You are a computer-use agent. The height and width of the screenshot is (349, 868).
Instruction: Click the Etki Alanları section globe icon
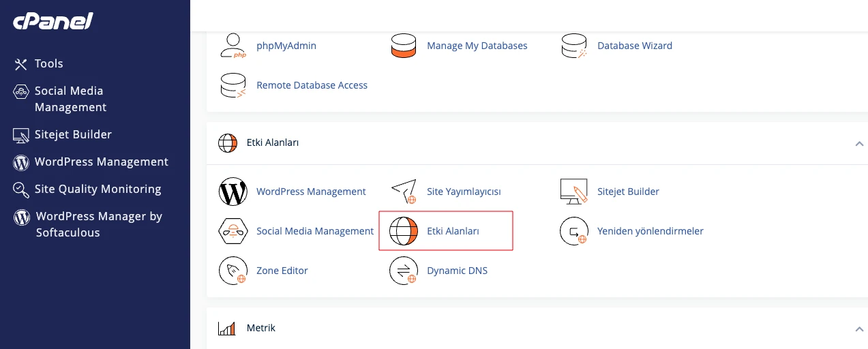click(228, 143)
